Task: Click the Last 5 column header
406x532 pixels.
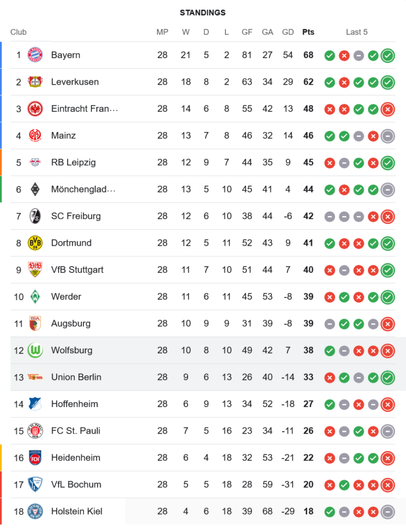Action: coord(357,32)
